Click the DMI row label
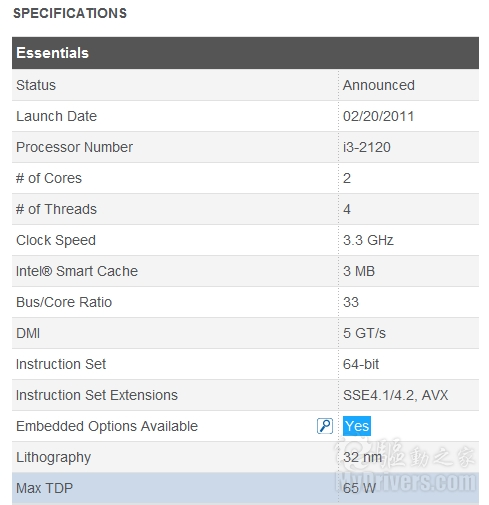The image size is (489, 505). point(28,333)
